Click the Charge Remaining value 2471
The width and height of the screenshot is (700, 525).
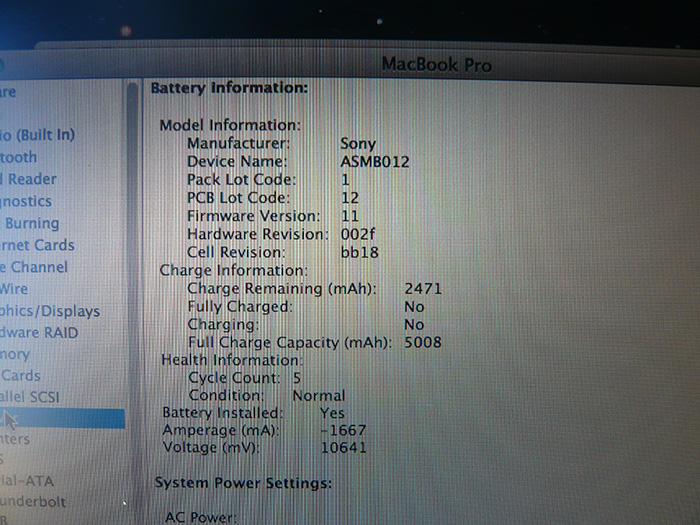[x=423, y=289]
